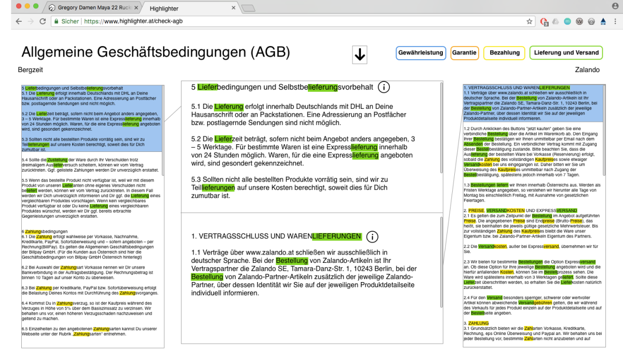Image resolution: width=623 pixels, height=364 pixels.
Task: Open the Chrome profile avatar icon
Action: coord(615,5)
